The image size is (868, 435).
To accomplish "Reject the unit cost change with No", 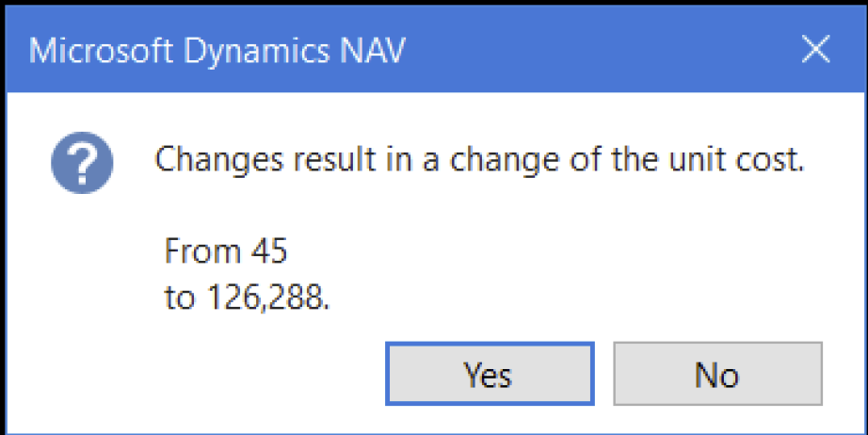I will pos(717,374).
